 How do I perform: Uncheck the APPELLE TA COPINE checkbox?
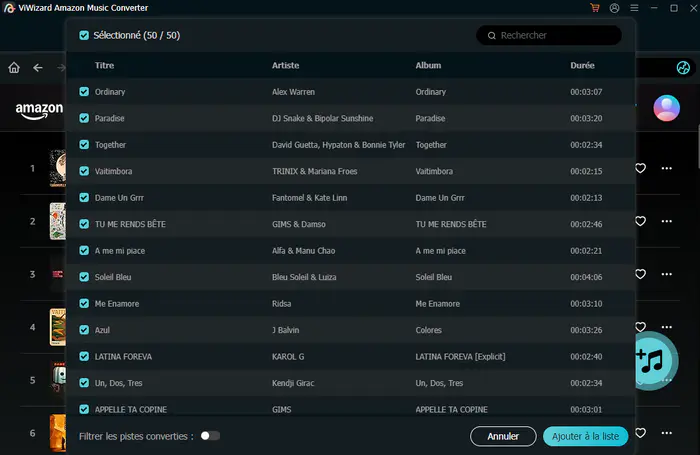84,409
